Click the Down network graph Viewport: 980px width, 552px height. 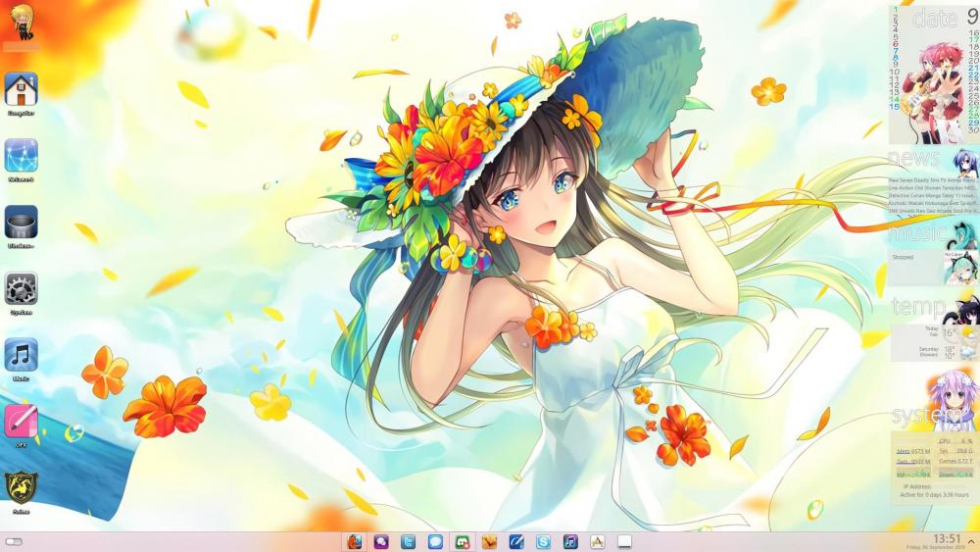(x=955, y=473)
